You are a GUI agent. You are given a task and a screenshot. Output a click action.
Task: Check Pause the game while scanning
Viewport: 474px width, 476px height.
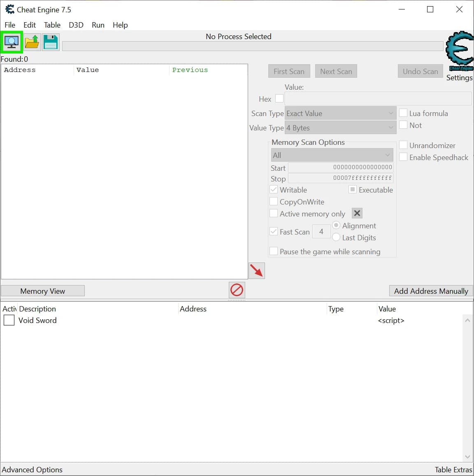tap(274, 251)
